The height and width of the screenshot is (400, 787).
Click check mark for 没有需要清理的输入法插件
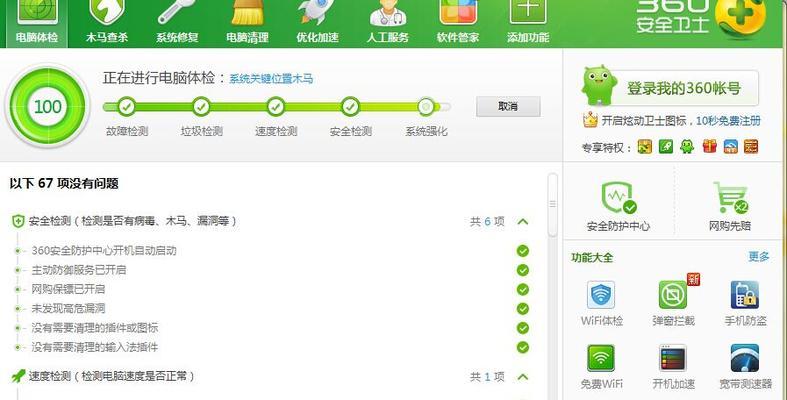(x=523, y=347)
